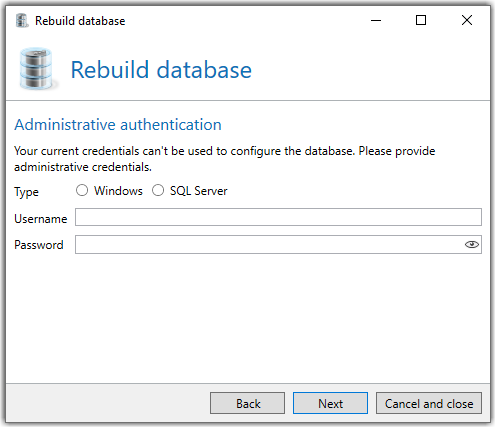The height and width of the screenshot is (428, 496).
Task: Click the Administrative authentication heading
Action: coord(118,125)
